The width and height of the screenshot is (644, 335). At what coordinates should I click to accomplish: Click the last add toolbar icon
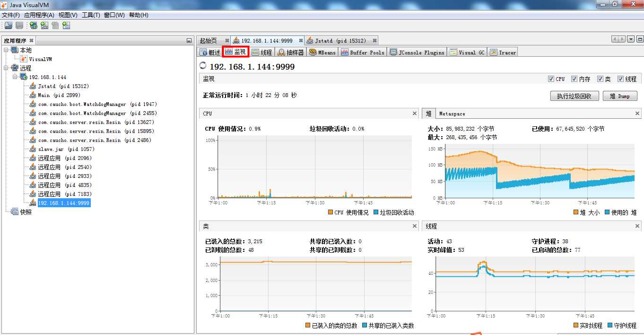pyautogui.click(x=66, y=26)
